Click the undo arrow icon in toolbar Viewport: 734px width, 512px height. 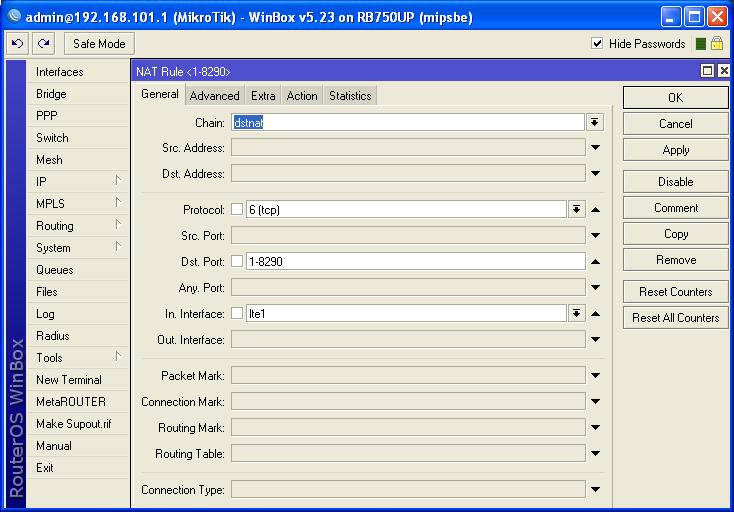point(17,44)
